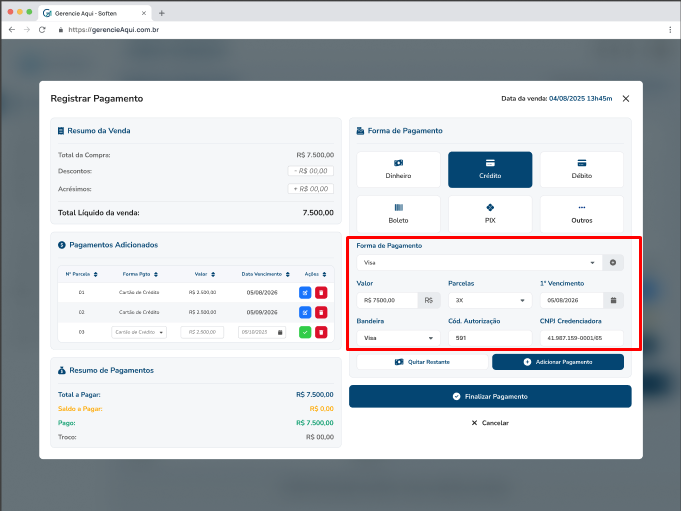
Task: Select Débito payment method
Action: click(x=581, y=169)
